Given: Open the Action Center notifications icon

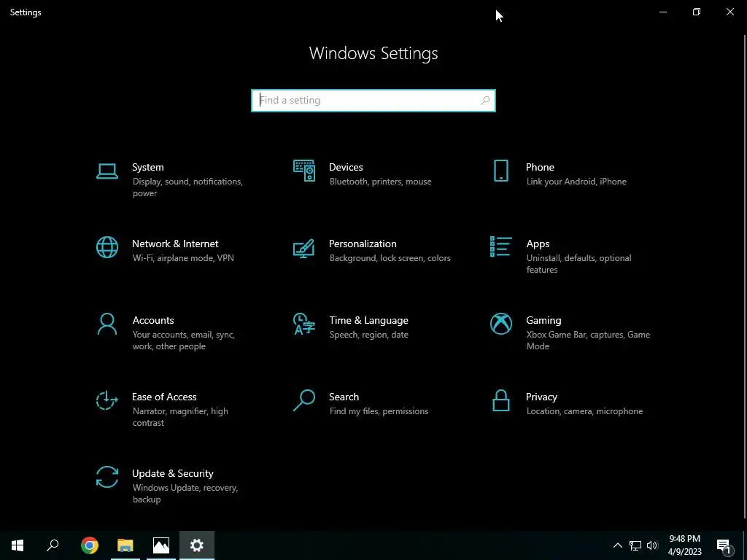Looking at the screenshot, I should [724, 545].
